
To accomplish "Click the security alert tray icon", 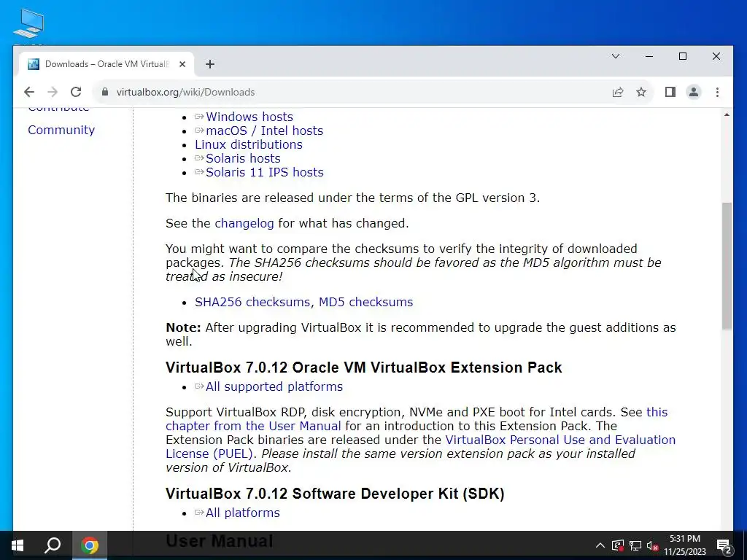I will pyautogui.click(x=617, y=545).
